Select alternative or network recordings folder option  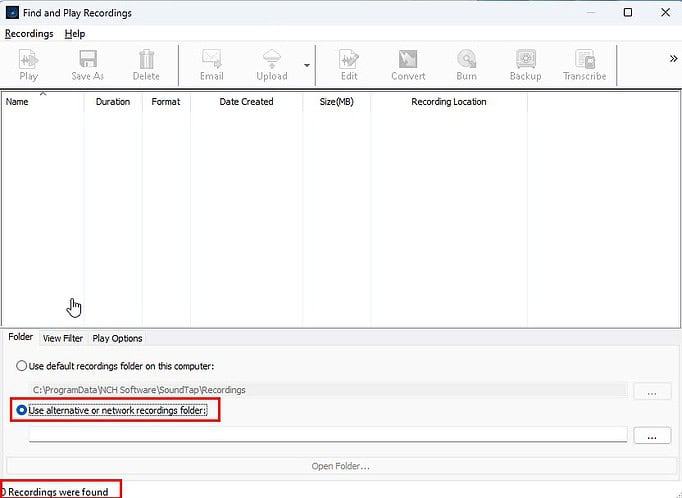tap(22, 410)
